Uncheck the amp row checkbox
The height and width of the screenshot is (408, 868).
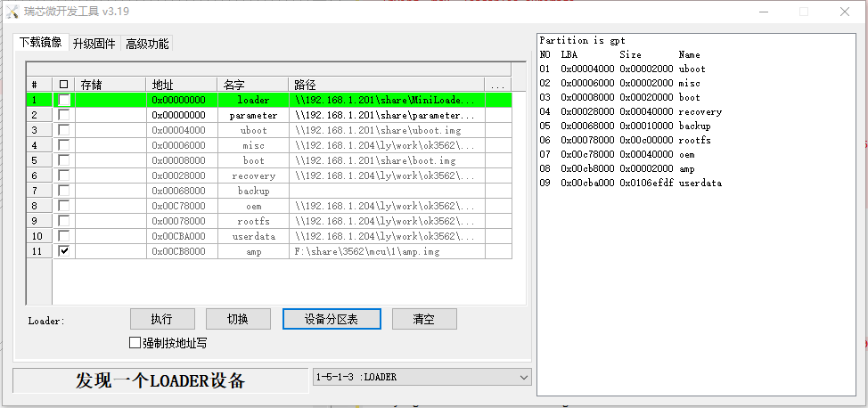point(65,251)
